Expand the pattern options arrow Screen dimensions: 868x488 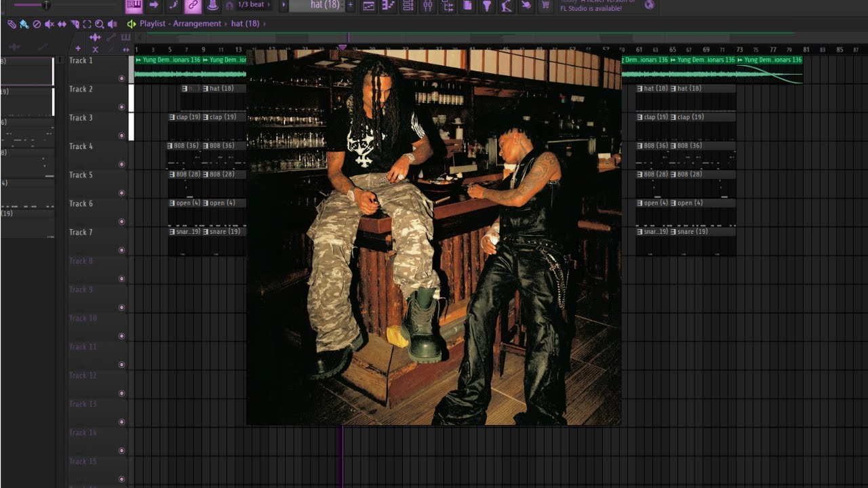tap(283, 5)
